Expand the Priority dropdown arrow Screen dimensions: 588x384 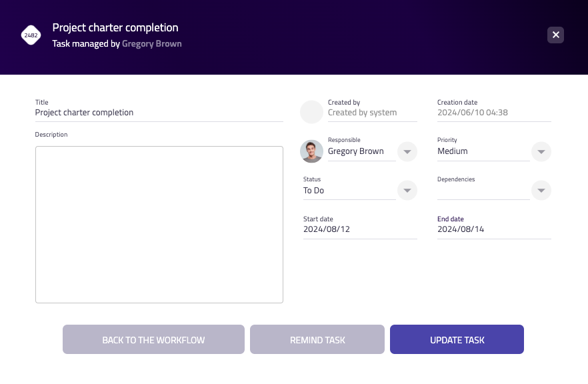(x=541, y=152)
